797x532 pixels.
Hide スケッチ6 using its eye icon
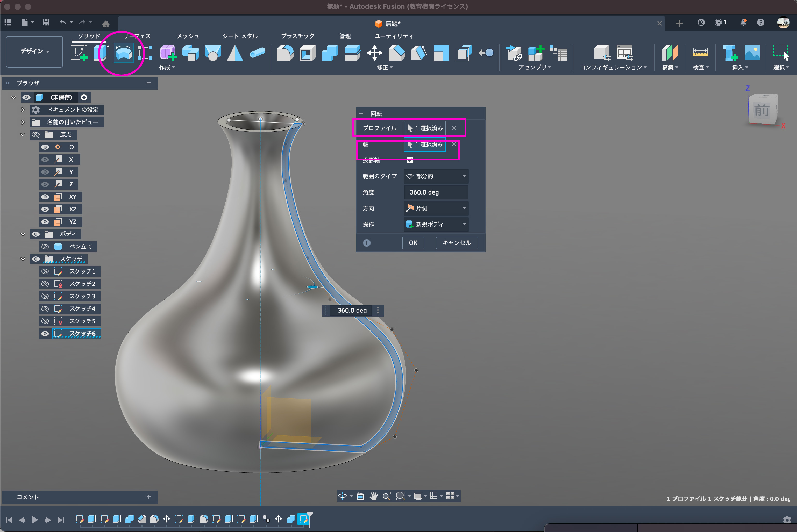click(45, 334)
